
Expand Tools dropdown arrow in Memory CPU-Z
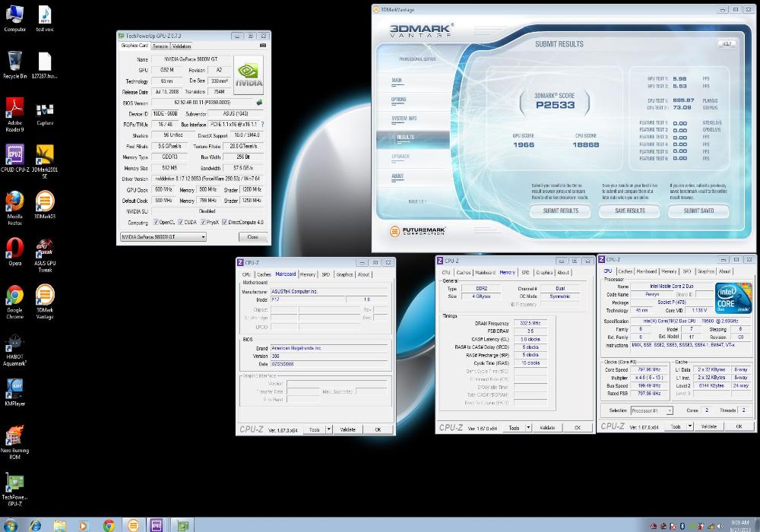coord(528,427)
